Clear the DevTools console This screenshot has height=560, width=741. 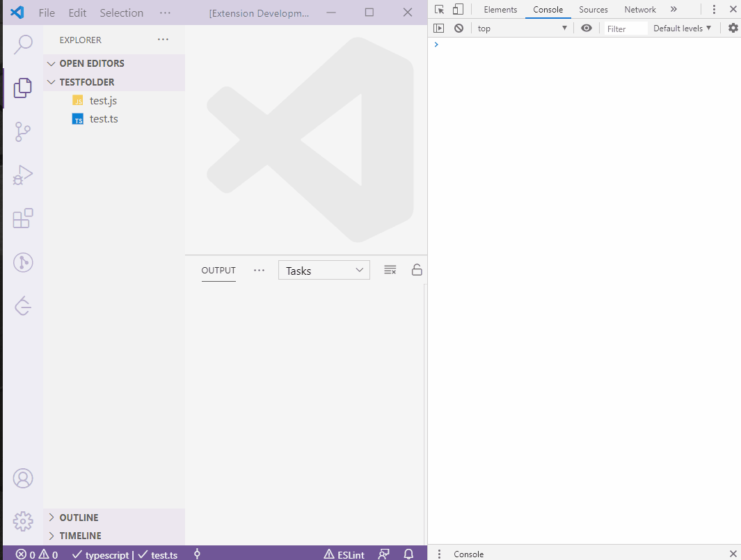[x=459, y=28]
